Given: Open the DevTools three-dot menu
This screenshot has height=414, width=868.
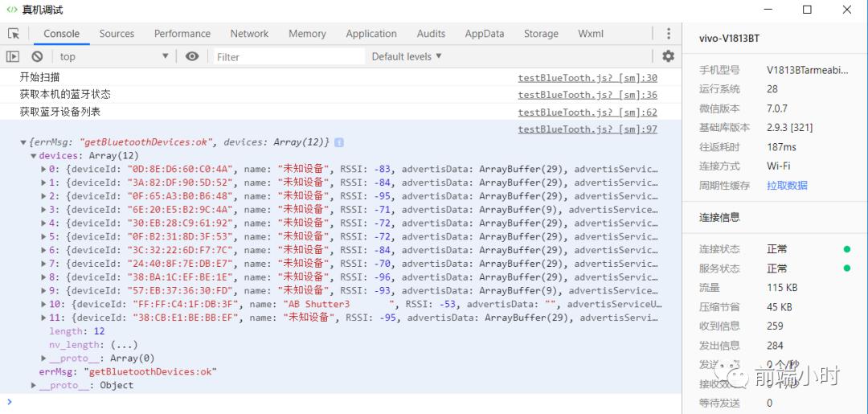Looking at the screenshot, I should coord(668,34).
